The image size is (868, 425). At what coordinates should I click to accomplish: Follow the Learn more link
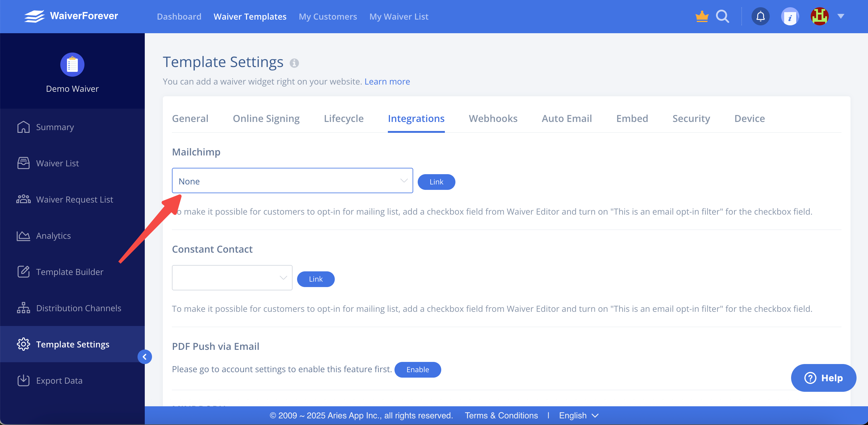point(387,81)
